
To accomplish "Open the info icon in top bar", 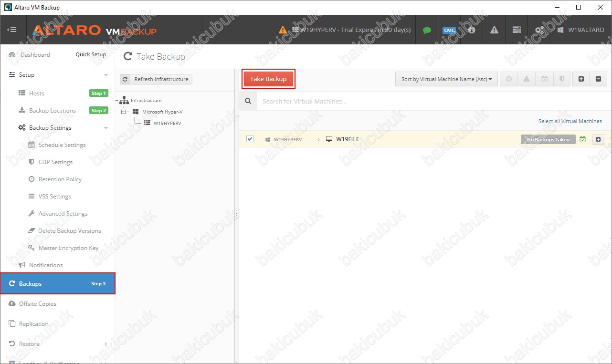I will tap(472, 30).
